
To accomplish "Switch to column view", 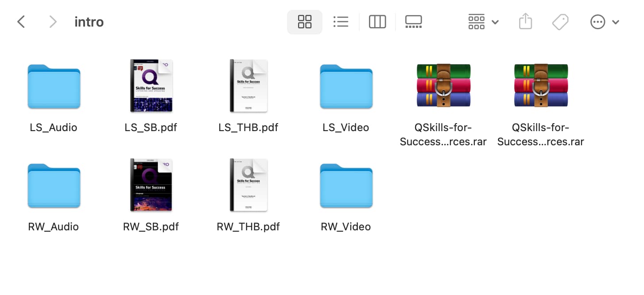I will (x=377, y=22).
